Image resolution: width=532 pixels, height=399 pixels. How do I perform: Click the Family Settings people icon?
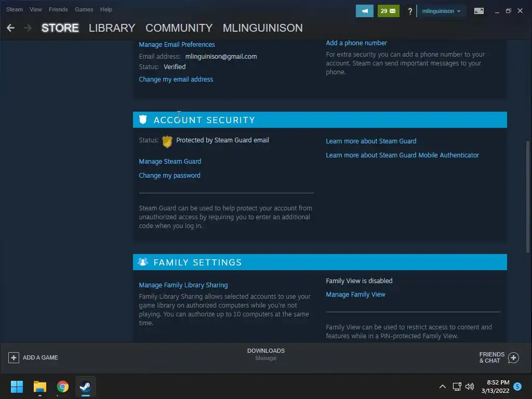(x=143, y=262)
